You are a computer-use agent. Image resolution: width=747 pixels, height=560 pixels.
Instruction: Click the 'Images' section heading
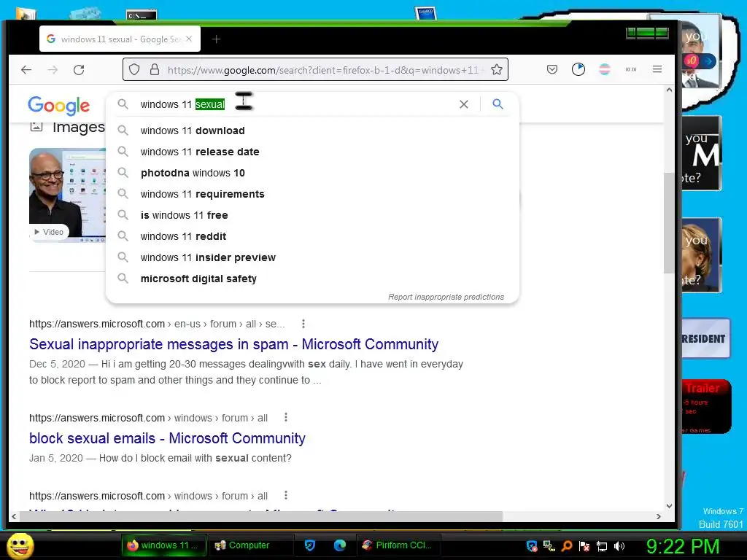coord(79,127)
